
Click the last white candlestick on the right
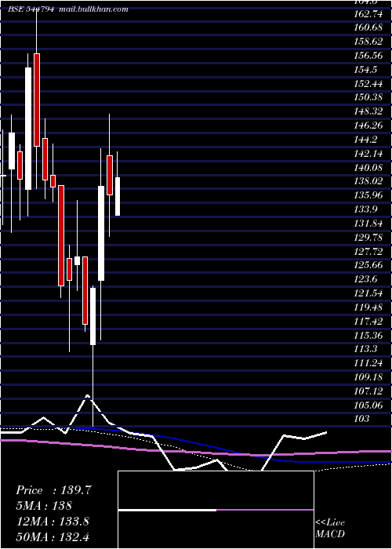118,196
